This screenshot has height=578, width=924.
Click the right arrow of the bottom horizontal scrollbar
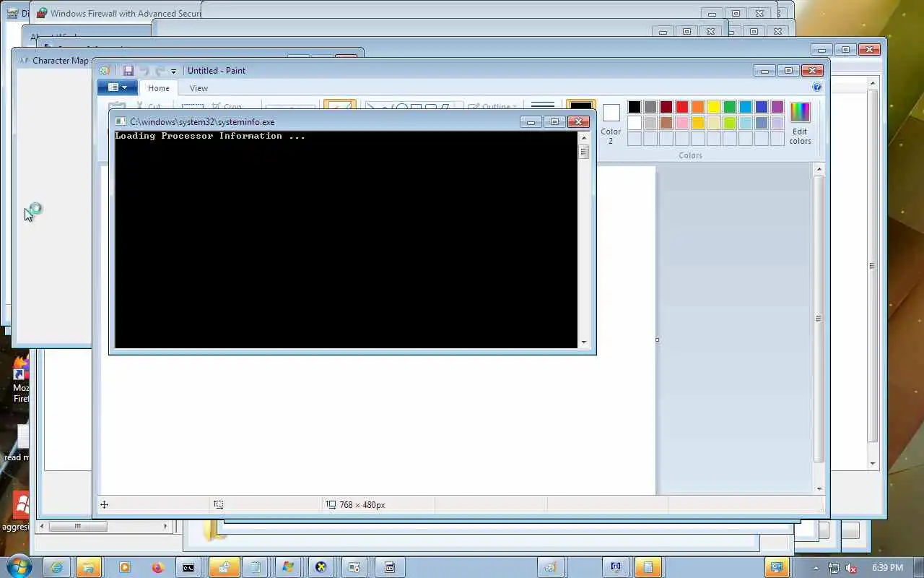(x=165, y=526)
